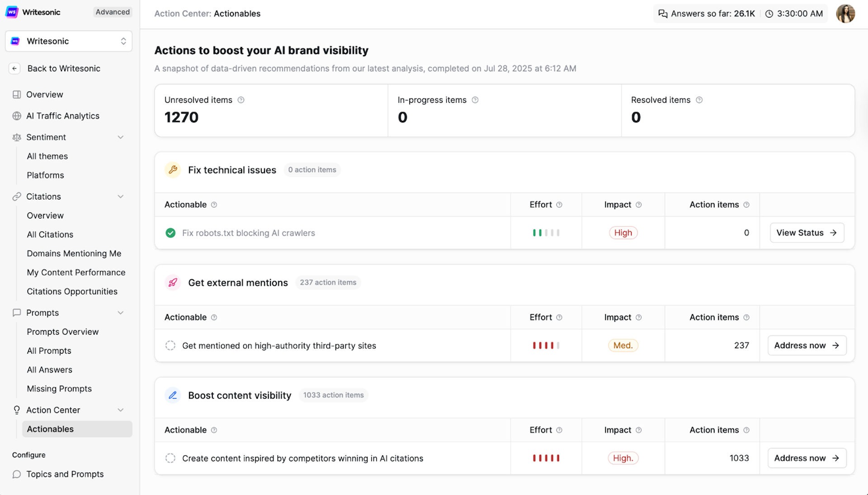This screenshot has width=868, height=495.
Task: Click the 237 action items badge
Action: (328, 282)
